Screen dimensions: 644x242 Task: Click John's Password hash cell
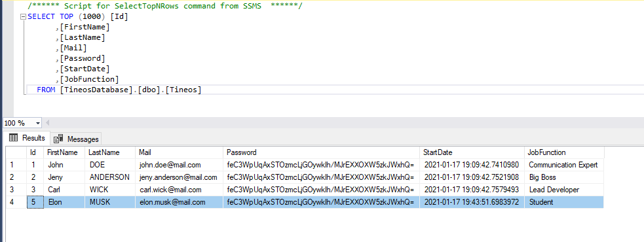[x=322, y=165]
